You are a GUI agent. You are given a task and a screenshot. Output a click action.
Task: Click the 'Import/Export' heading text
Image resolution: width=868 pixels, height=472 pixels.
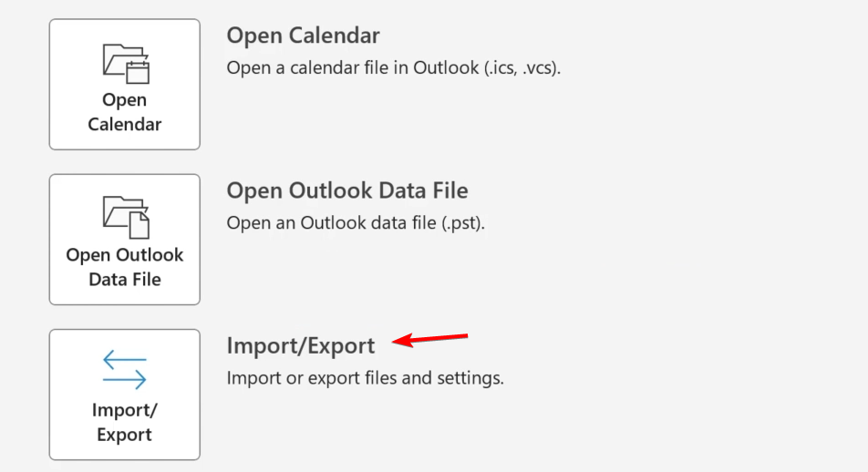click(301, 346)
